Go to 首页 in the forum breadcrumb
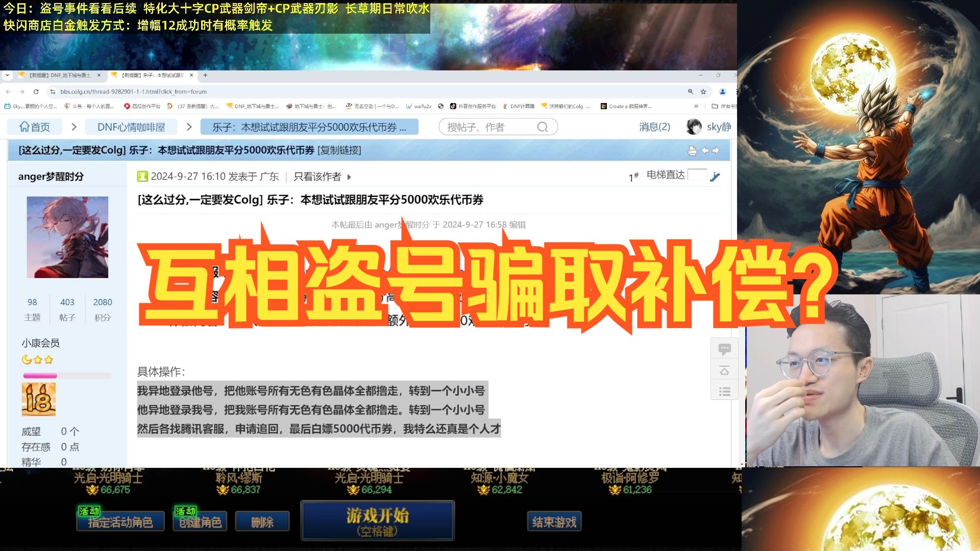Image resolution: width=980 pixels, height=551 pixels. (34, 127)
